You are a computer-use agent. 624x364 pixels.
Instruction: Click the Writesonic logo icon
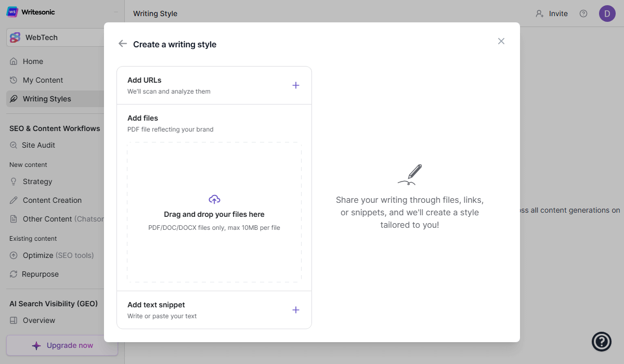click(11, 11)
